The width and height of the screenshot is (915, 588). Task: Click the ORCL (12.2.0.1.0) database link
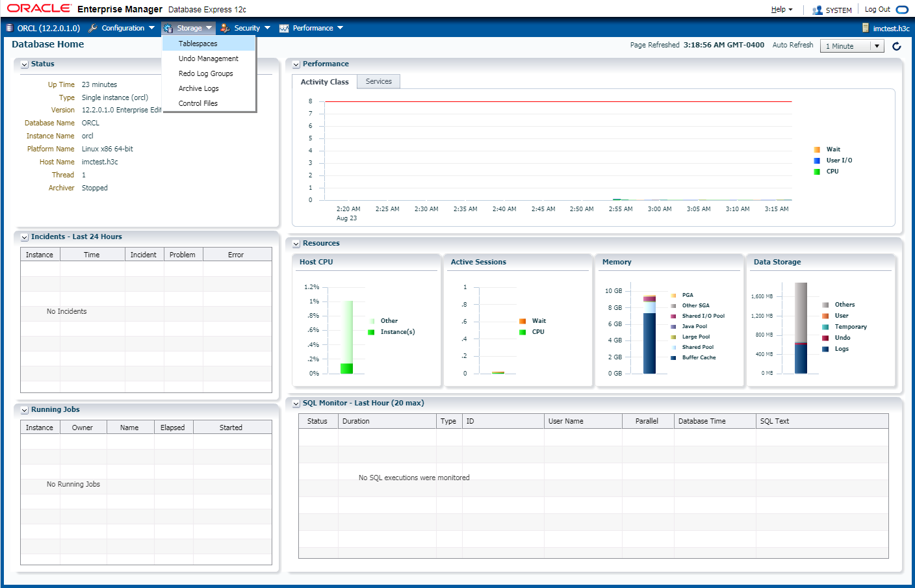coord(49,28)
